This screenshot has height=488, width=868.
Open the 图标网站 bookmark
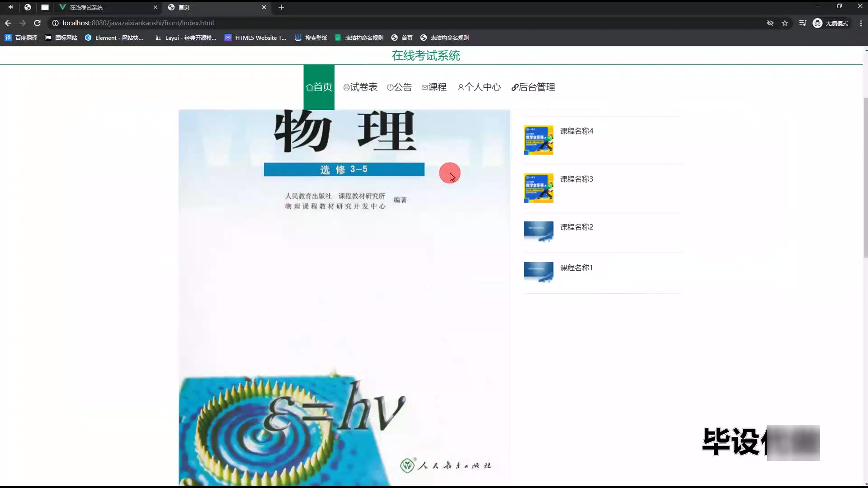[x=61, y=38]
